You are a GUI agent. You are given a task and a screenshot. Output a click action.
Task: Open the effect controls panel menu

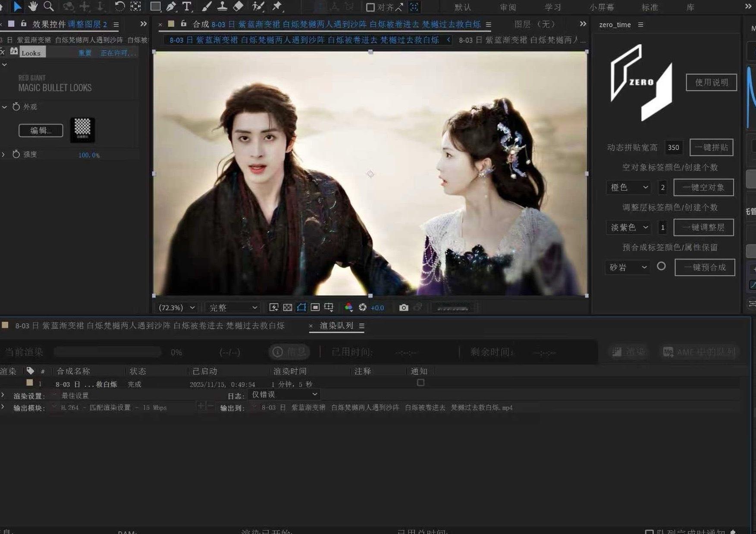tap(116, 25)
